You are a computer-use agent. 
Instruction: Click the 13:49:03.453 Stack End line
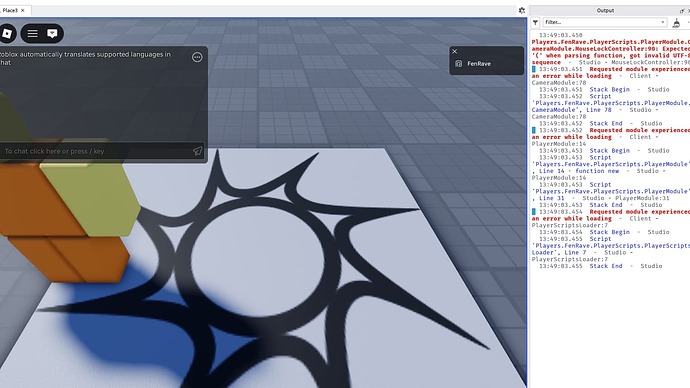pyautogui.click(x=600, y=205)
